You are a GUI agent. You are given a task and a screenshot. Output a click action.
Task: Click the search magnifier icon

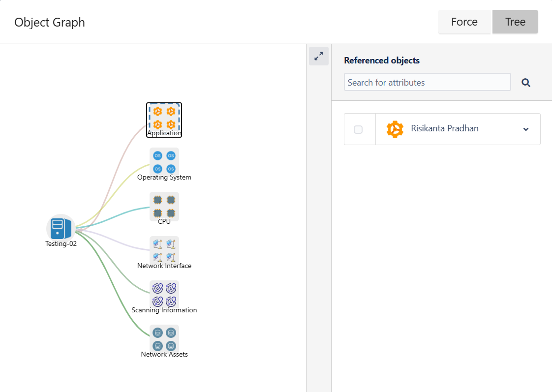(526, 82)
